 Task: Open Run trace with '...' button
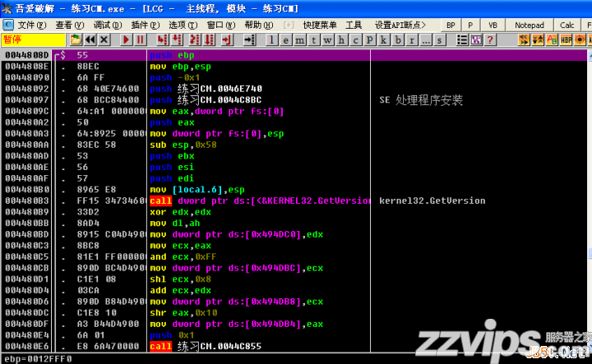click(426, 39)
